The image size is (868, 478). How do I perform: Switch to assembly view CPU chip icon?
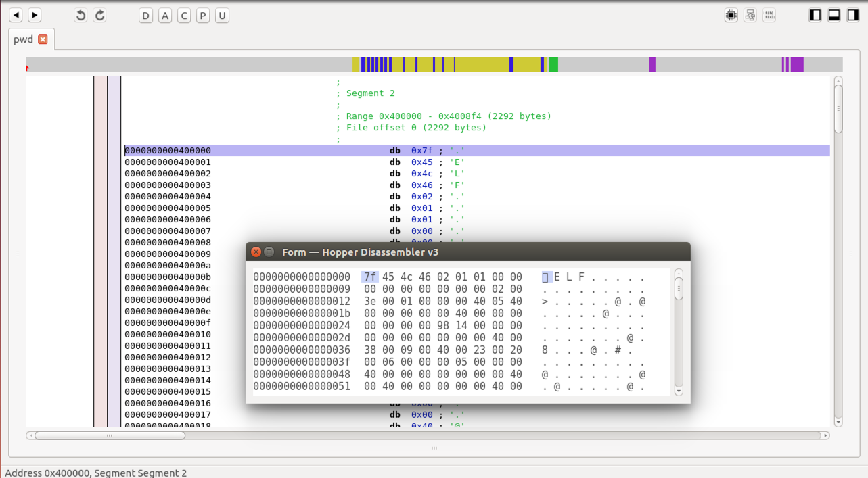[x=731, y=16]
